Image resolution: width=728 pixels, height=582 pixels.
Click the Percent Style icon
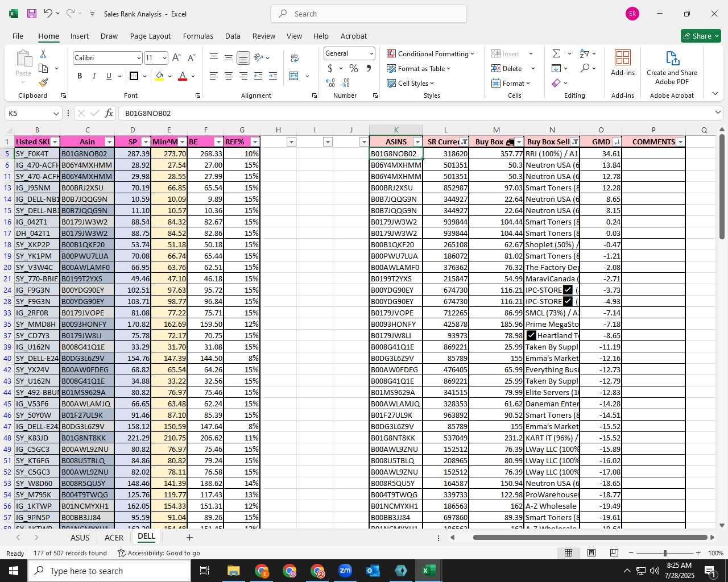pos(354,68)
